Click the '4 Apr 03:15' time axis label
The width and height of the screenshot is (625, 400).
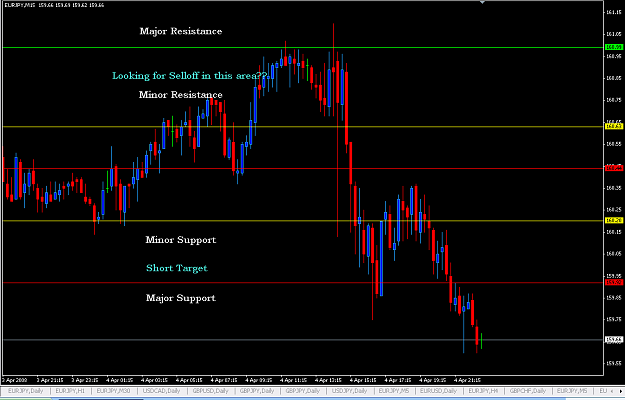pos(154,380)
